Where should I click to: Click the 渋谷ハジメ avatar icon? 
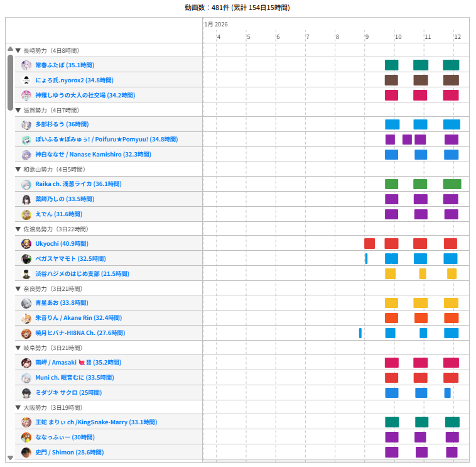[26, 274]
